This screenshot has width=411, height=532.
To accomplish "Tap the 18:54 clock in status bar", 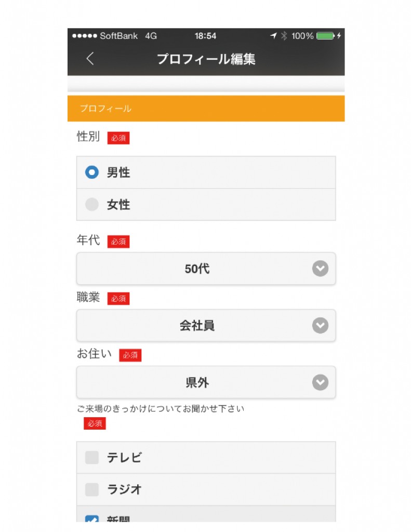I will [205, 36].
